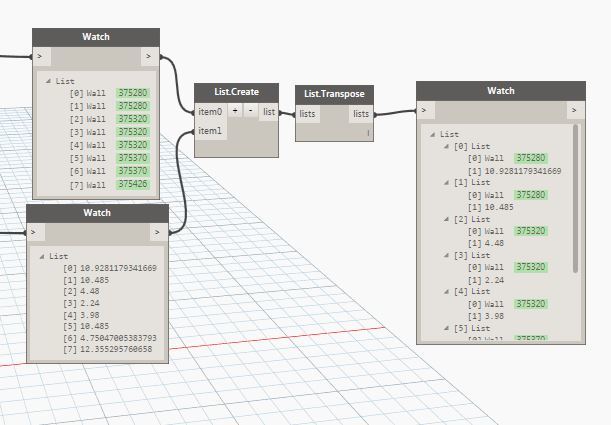
Task: Click element ID 375426 in top Watch node
Action: (x=132, y=184)
